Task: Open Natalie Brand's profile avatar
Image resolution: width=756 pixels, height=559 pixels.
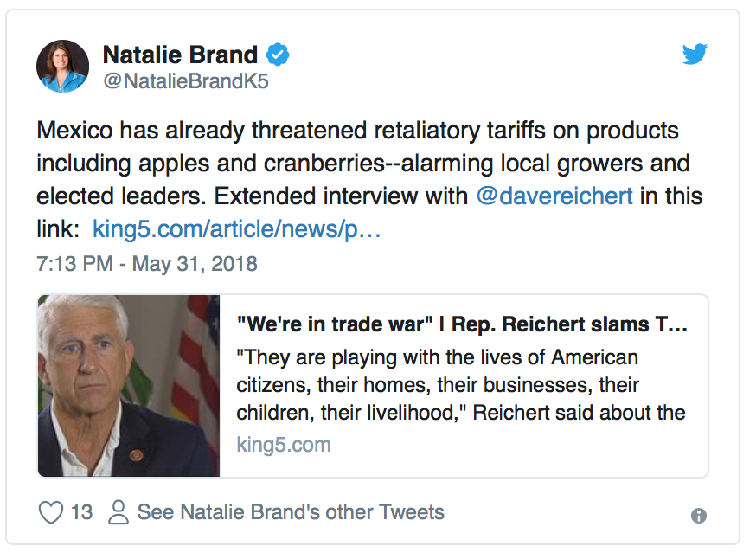Action: [62, 66]
